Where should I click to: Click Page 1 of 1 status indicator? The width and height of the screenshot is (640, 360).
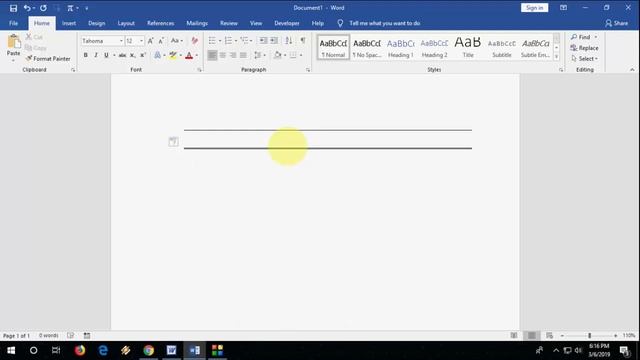(x=16, y=336)
